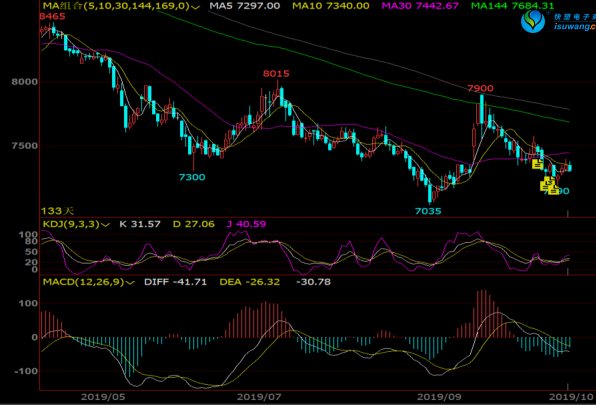Select the DIFF -41.71 reading

point(175,282)
